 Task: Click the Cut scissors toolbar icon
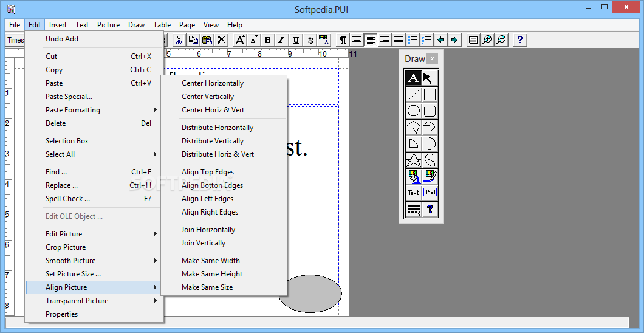(179, 40)
